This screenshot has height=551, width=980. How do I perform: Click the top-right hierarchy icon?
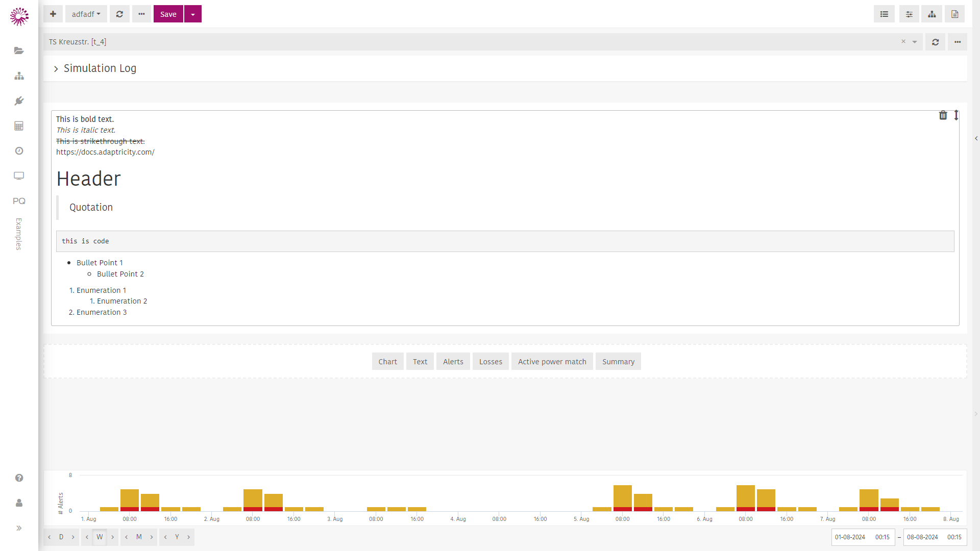pos(932,14)
